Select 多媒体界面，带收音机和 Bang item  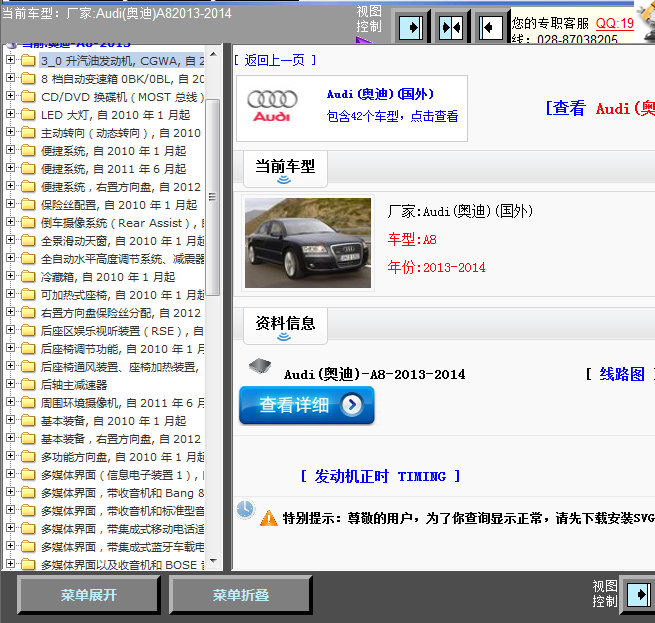point(122,493)
